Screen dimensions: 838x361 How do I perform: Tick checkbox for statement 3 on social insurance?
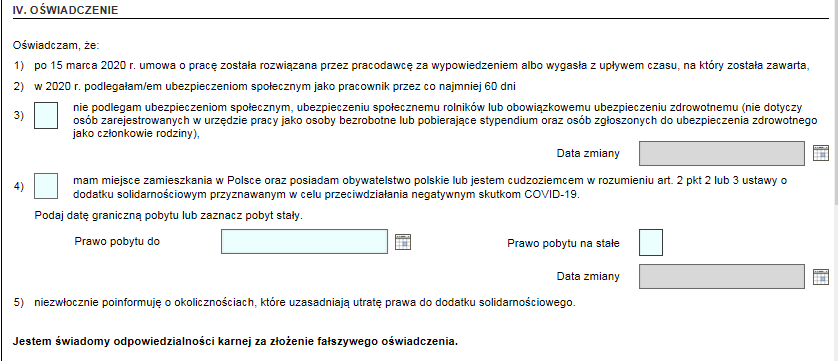click(46, 116)
